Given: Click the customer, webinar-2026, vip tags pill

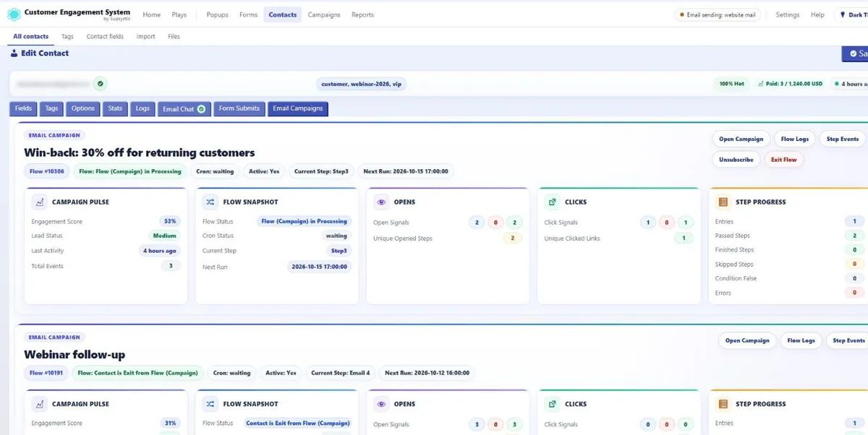Looking at the screenshot, I should pos(362,84).
